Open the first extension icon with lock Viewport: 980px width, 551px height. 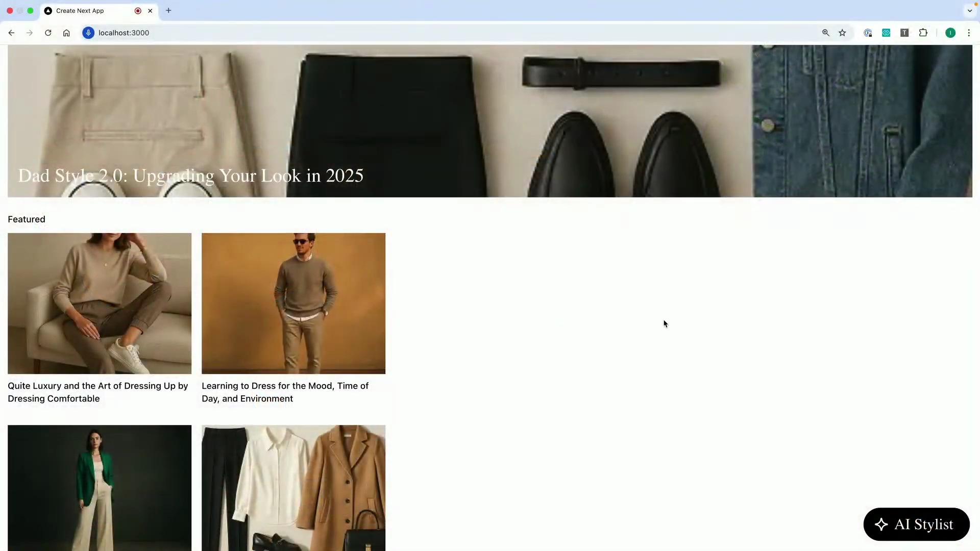click(x=868, y=33)
